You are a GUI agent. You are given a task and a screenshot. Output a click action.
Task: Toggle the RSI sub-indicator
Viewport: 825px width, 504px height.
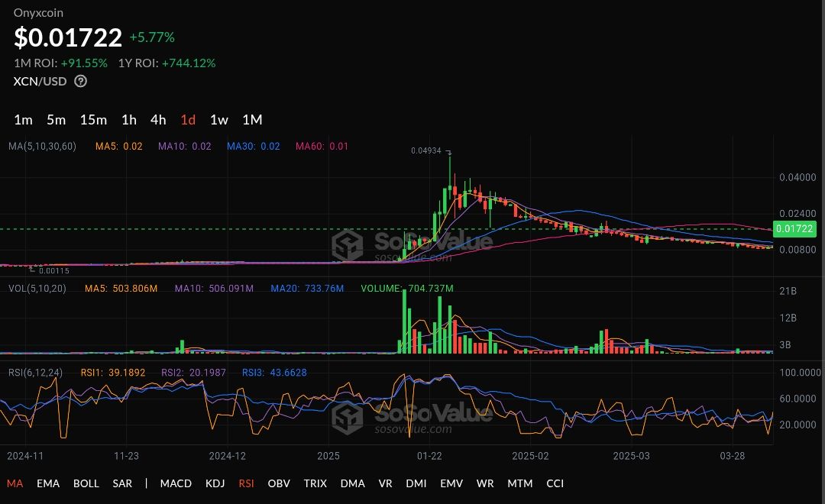tap(246, 483)
